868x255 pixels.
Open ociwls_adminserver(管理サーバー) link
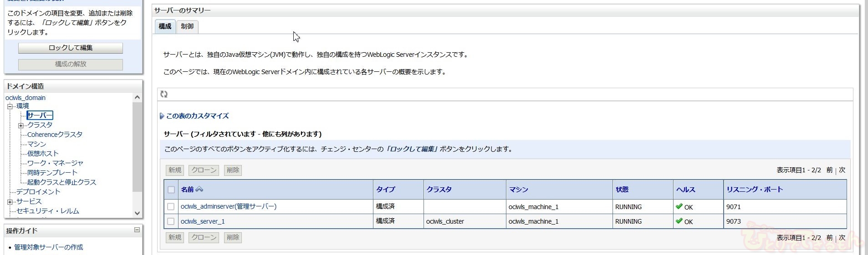[228, 206]
